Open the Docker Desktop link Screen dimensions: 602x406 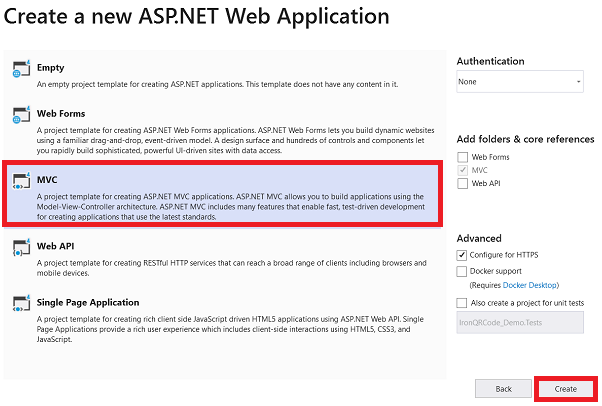pyautogui.click(x=529, y=285)
